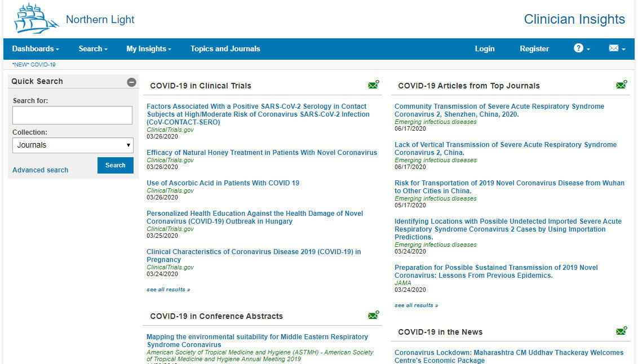
Task: Open the Efficacy of Natural Honey Treatment trial
Action: click(x=262, y=153)
